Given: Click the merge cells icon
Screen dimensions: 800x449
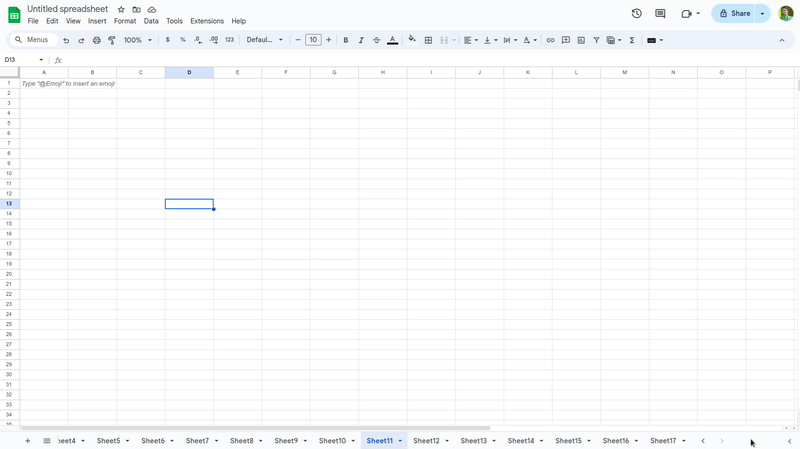Looking at the screenshot, I should tap(444, 40).
